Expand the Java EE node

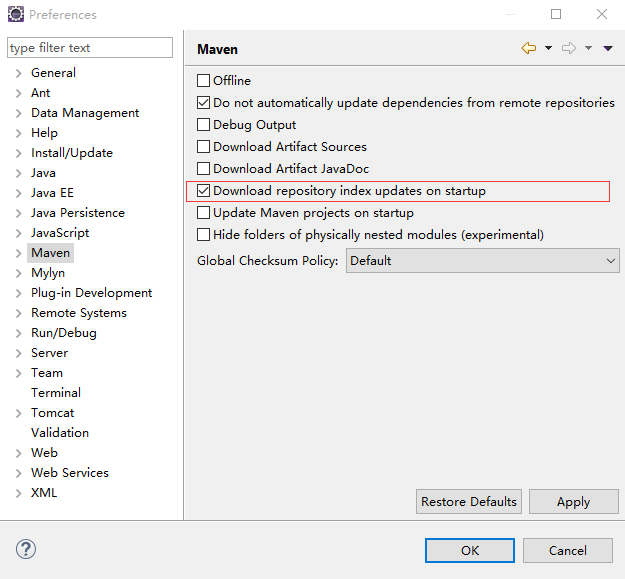[18, 193]
